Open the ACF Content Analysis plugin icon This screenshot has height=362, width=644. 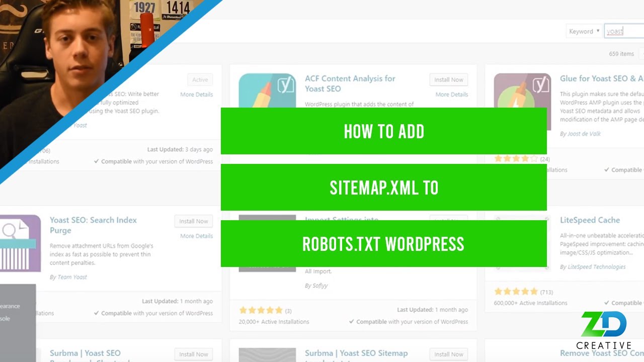pyautogui.click(x=267, y=91)
